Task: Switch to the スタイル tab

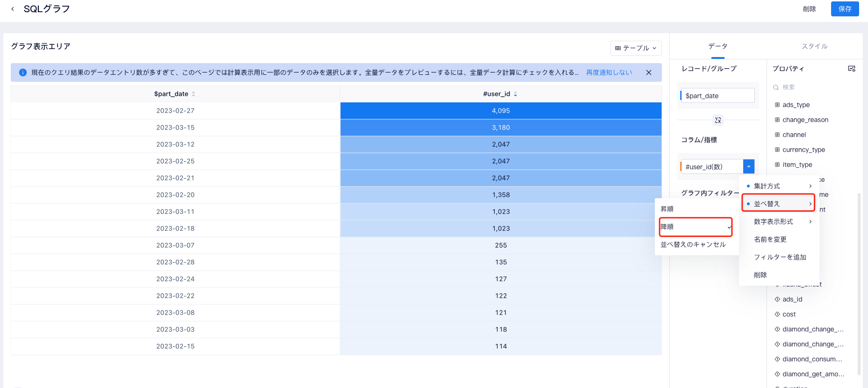Action: (814, 46)
